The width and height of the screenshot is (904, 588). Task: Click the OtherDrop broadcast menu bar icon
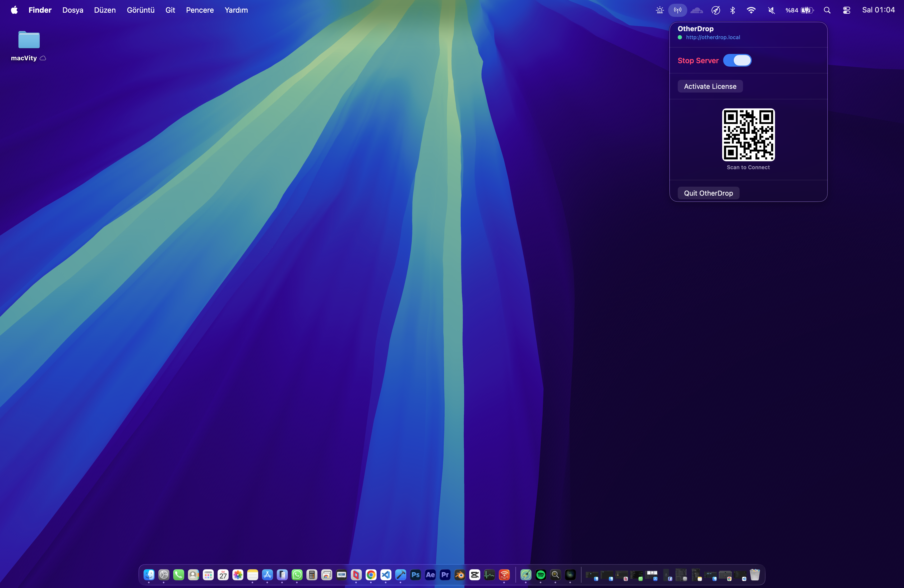click(677, 10)
